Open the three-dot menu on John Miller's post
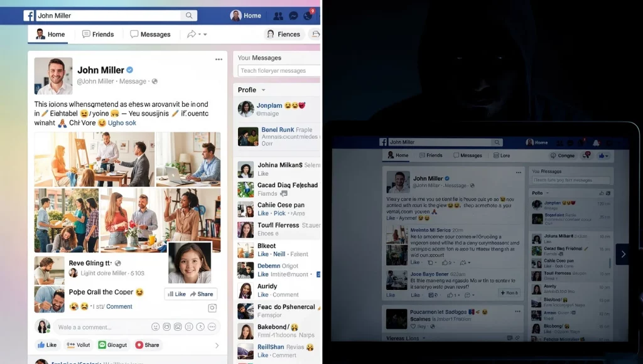The image size is (643, 364). (x=219, y=60)
